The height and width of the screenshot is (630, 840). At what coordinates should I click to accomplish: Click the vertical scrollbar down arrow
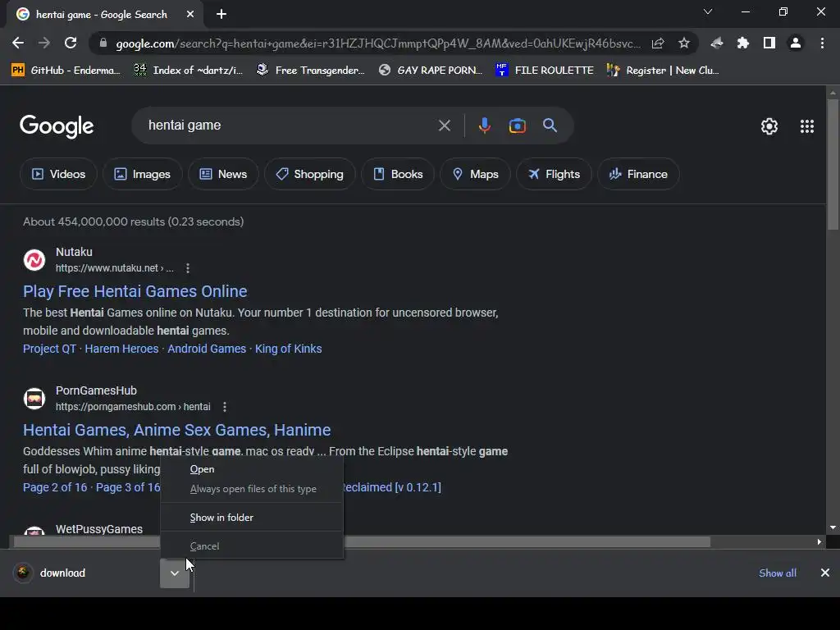[833, 527]
